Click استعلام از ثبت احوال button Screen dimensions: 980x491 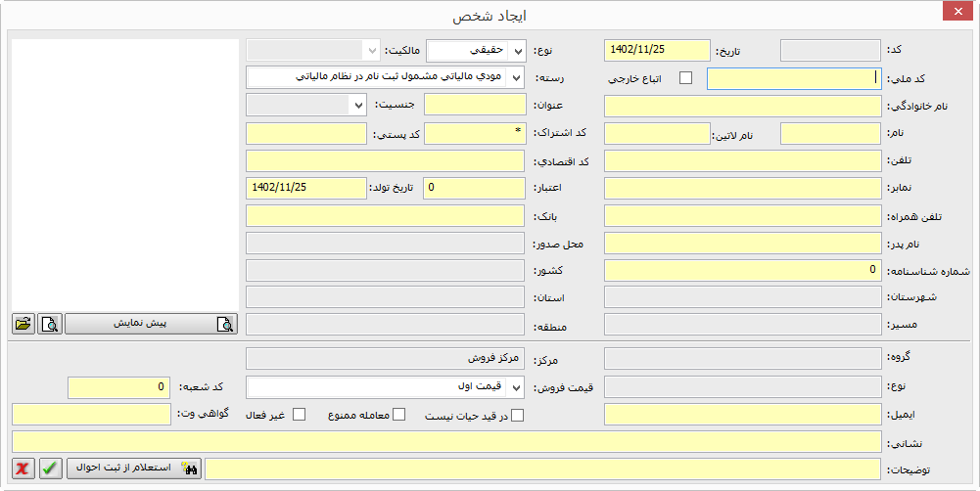pyautogui.click(x=134, y=469)
